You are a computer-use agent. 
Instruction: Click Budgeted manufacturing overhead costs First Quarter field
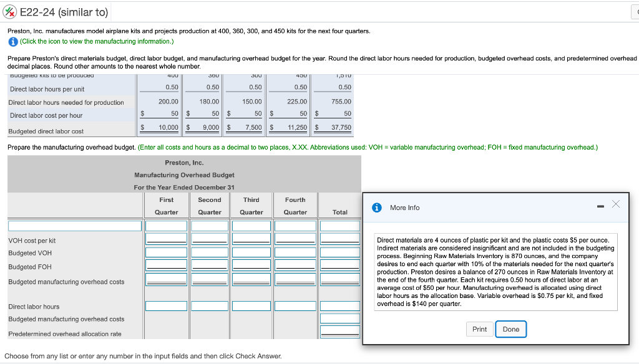(x=166, y=279)
